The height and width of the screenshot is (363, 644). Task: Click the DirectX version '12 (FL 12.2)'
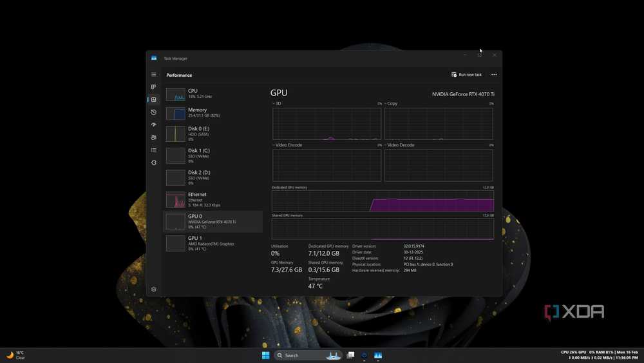[x=413, y=258]
